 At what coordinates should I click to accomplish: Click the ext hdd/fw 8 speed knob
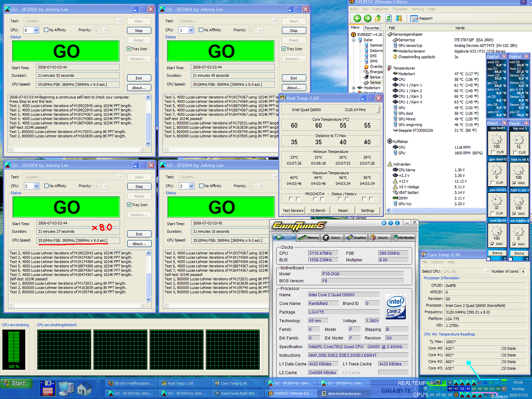tap(519, 232)
